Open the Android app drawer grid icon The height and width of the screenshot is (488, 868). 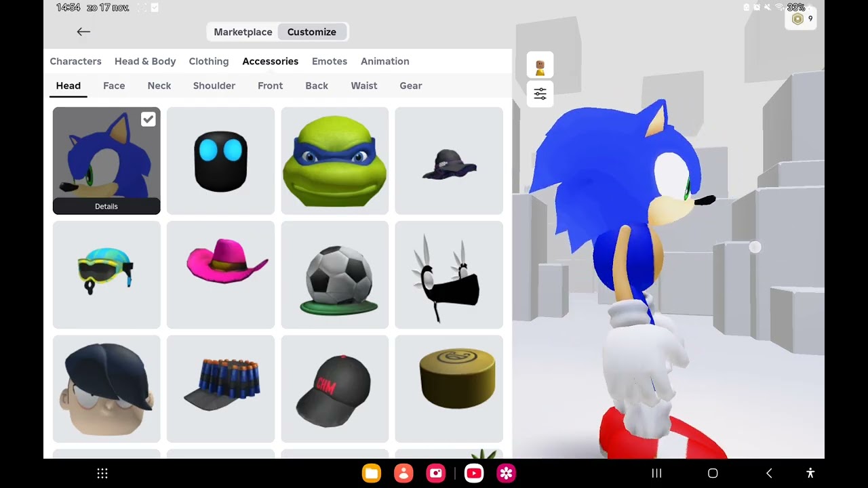coord(102,473)
